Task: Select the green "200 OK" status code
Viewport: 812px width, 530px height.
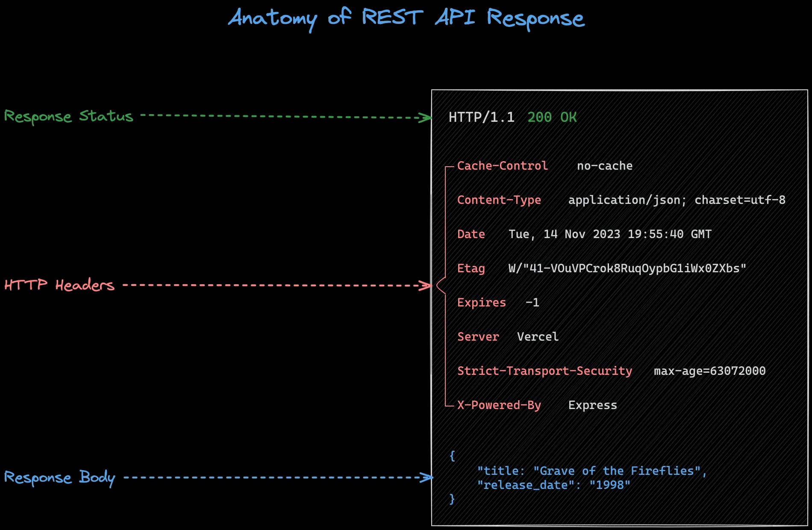Action: [552, 117]
